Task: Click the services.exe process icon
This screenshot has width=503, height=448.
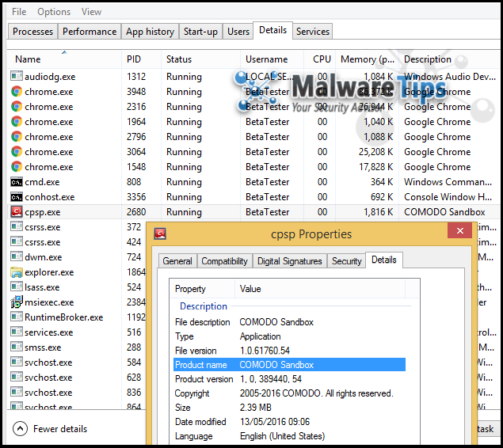Action: [x=17, y=332]
